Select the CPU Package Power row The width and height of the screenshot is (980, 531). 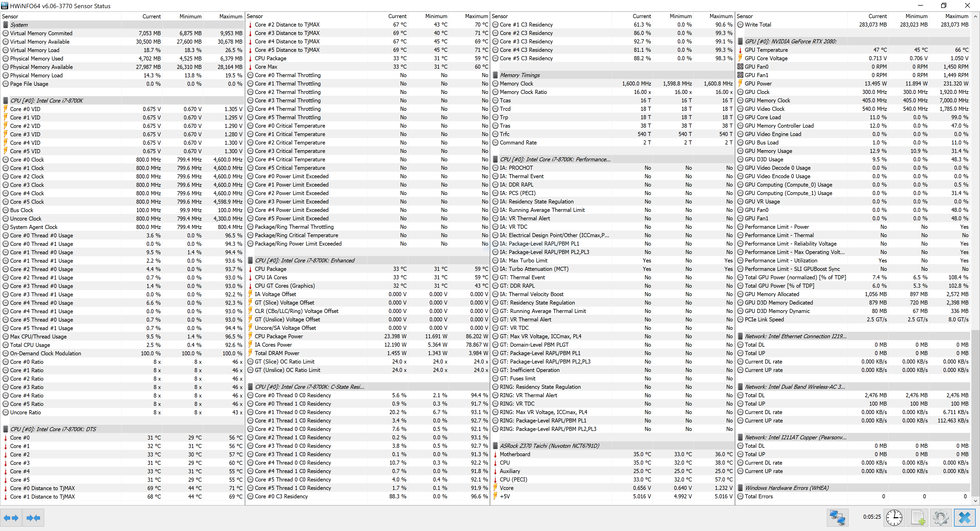[279, 336]
